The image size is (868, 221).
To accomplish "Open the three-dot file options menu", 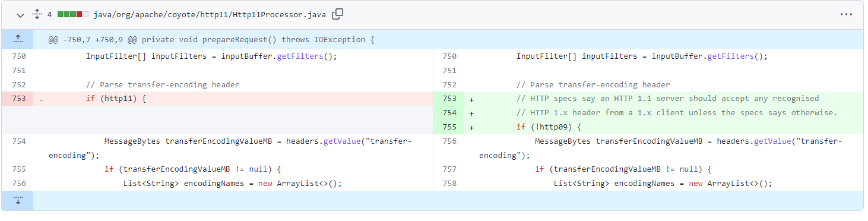I will tap(846, 14).
